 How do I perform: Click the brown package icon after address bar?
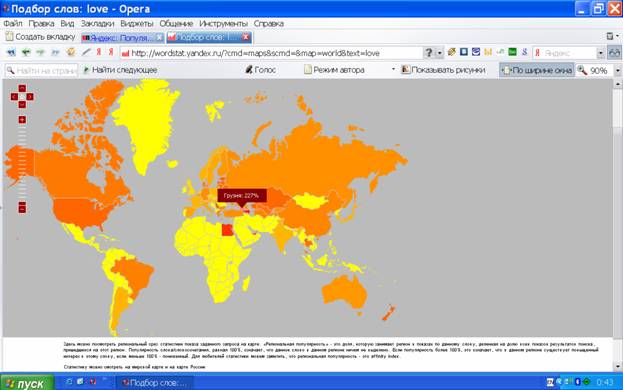coord(451,52)
